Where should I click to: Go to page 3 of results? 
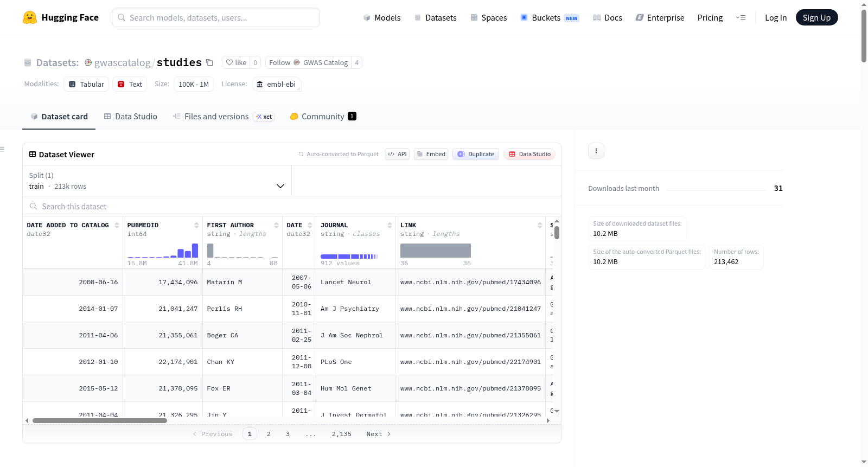[288, 434]
